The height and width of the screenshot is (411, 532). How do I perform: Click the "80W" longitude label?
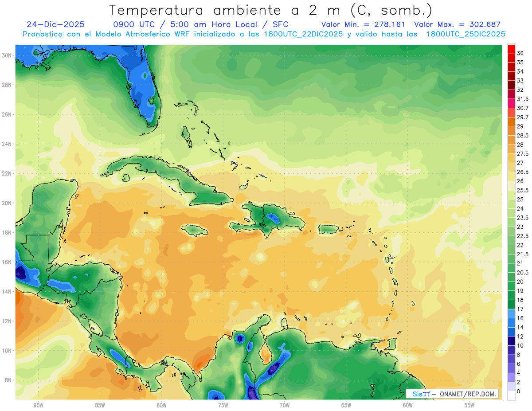[x=161, y=405]
